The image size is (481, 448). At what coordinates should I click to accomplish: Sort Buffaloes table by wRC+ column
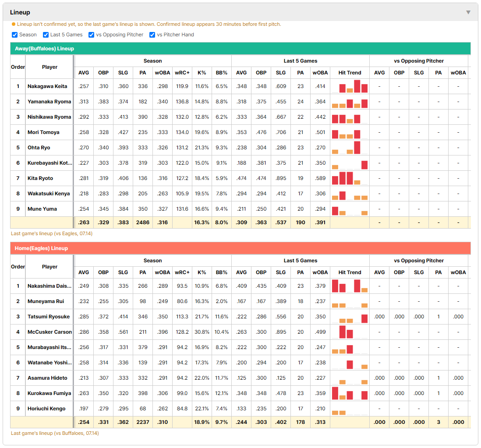click(x=182, y=73)
